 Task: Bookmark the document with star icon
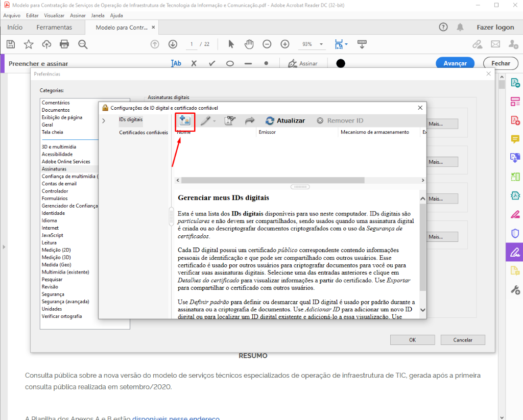[29, 44]
